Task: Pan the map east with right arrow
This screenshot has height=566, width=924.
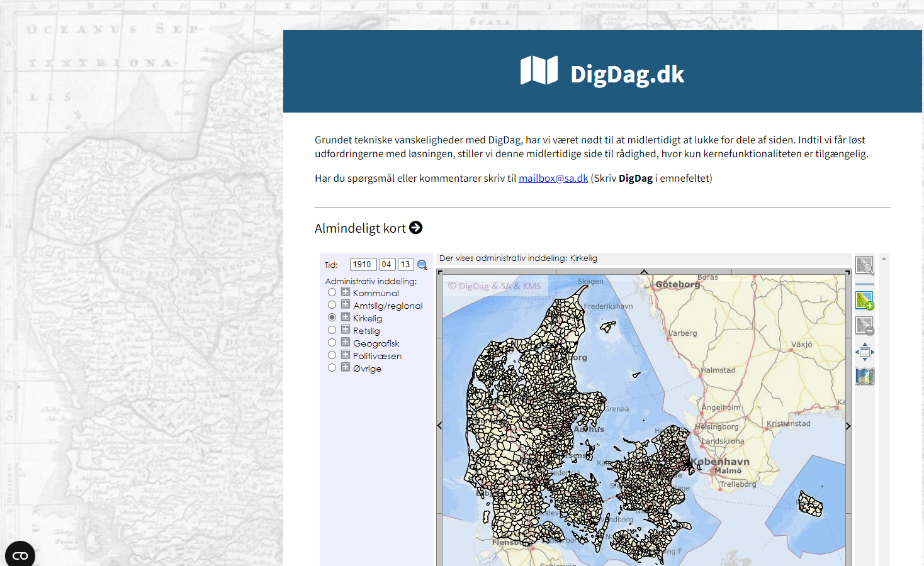Action: (x=848, y=426)
